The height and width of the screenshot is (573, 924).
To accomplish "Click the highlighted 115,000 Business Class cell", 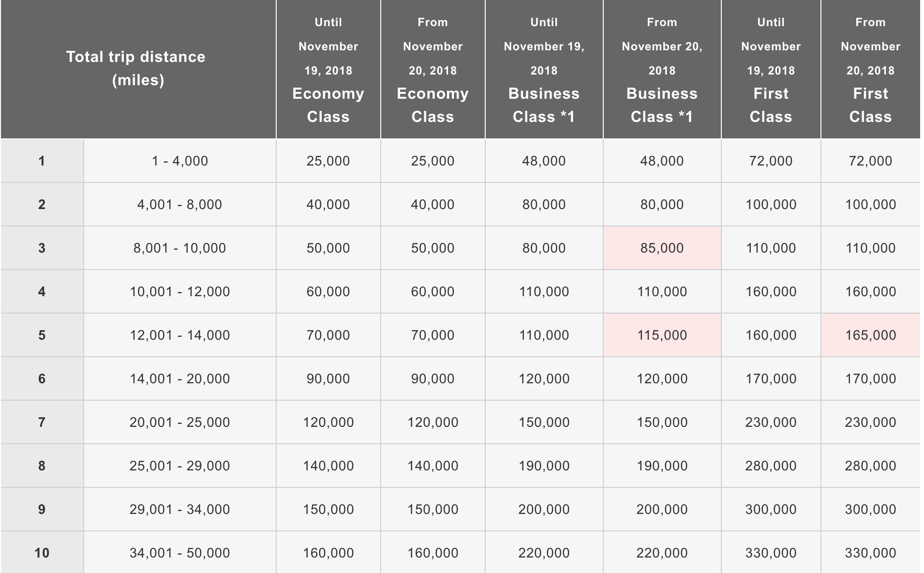I will click(662, 335).
